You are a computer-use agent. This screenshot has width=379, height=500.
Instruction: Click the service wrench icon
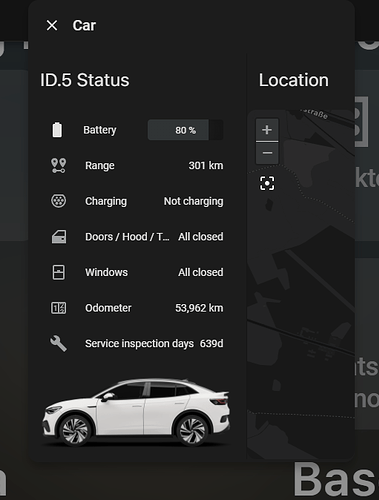(58, 343)
